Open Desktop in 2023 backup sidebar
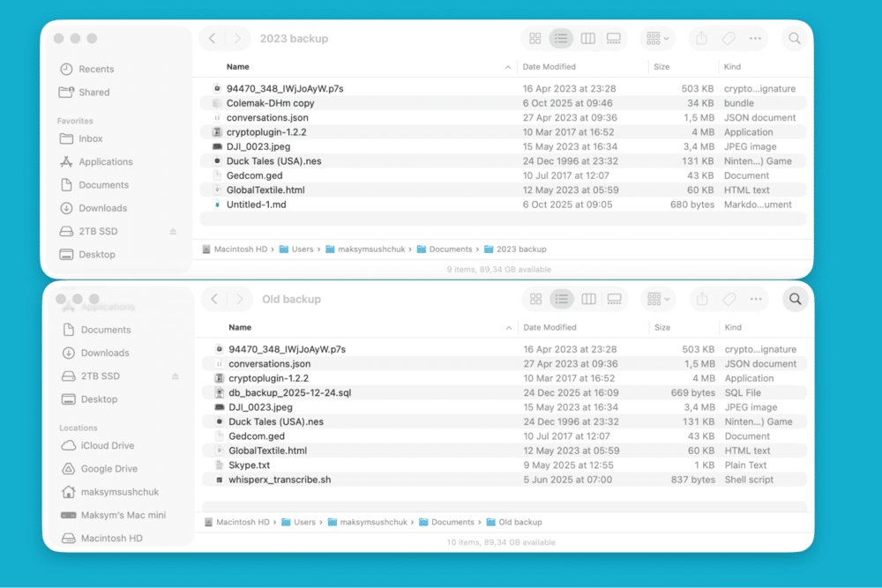Image resolution: width=882 pixels, height=588 pixels. pos(87,254)
